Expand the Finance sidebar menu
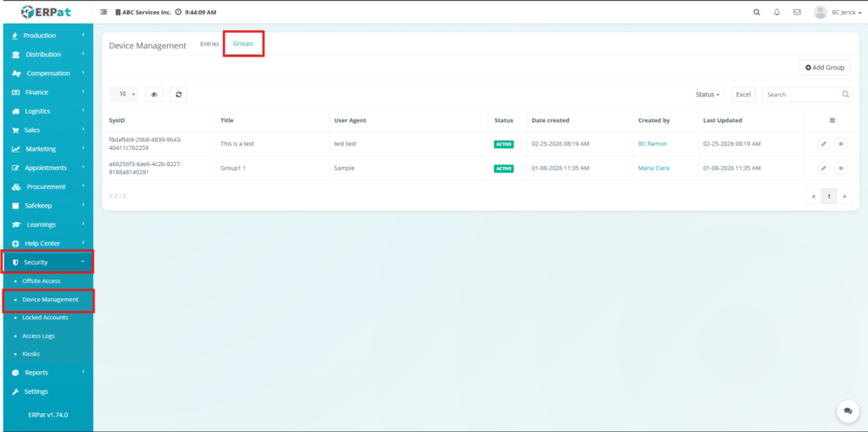Viewport: 868px width, 432px height. point(47,92)
